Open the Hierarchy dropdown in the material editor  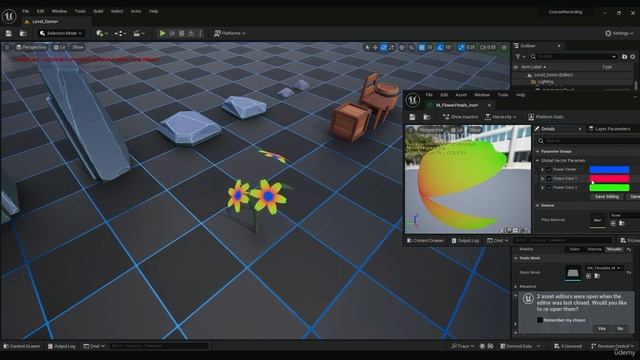coord(500,117)
